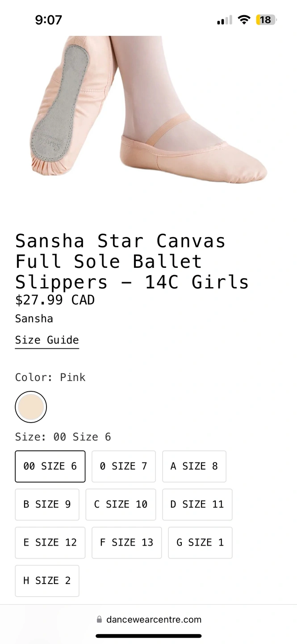This screenshot has width=297, height=644.
Task: Pick size E SIZE 12
Action: (50, 542)
